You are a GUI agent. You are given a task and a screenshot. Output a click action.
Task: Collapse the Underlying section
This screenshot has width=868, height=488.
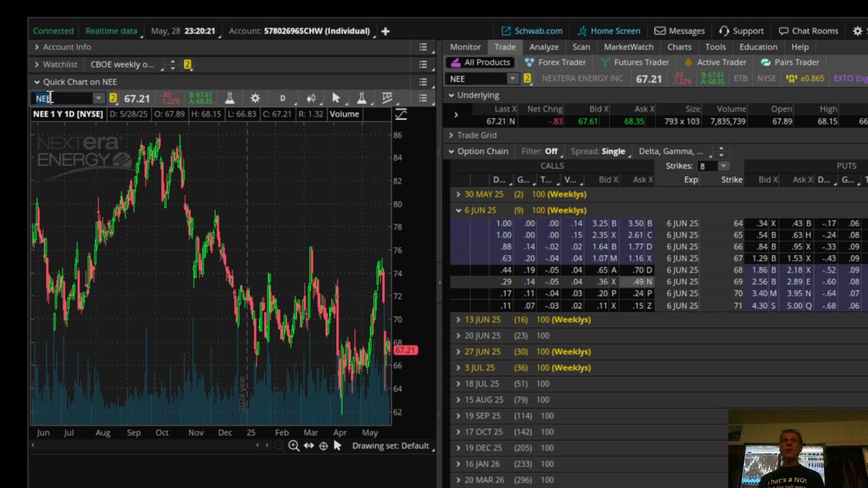click(452, 96)
